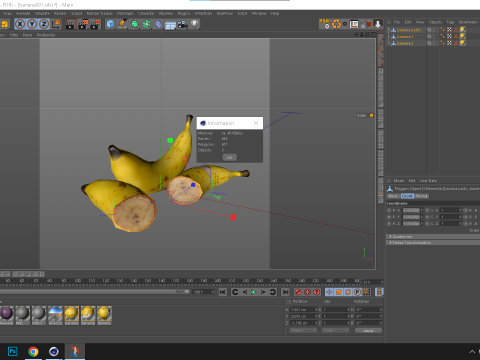Step to the previous frame
Viewport: 480px width, 360px height.
pos(245,292)
